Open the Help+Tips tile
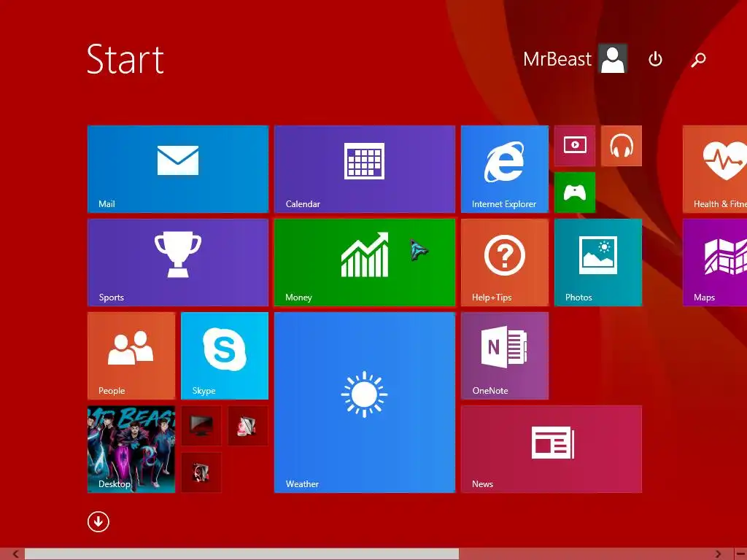Image resolution: width=747 pixels, height=560 pixels. tap(505, 262)
